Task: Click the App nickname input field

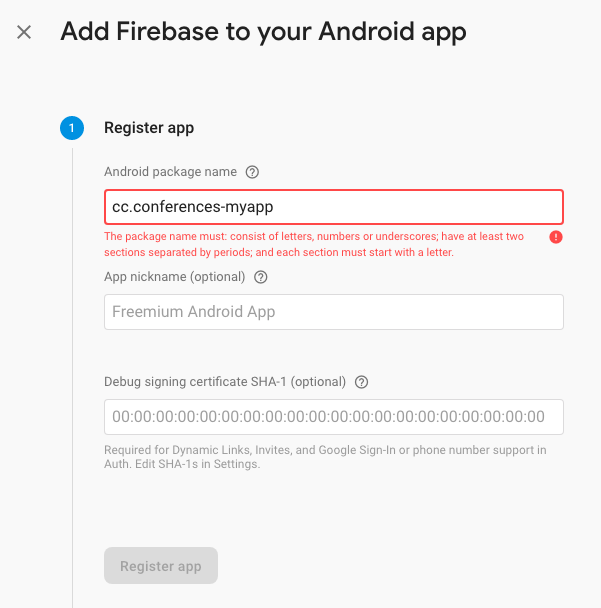Action: pos(333,312)
